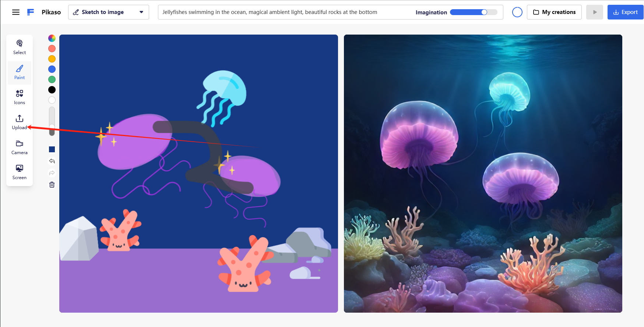
Task: Activate the Paint brush tool
Action: (x=20, y=72)
